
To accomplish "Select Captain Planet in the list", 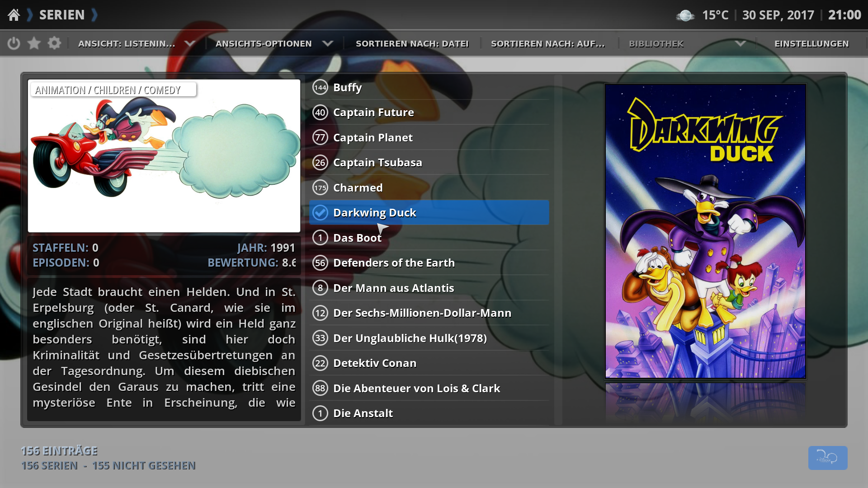I will point(429,137).
